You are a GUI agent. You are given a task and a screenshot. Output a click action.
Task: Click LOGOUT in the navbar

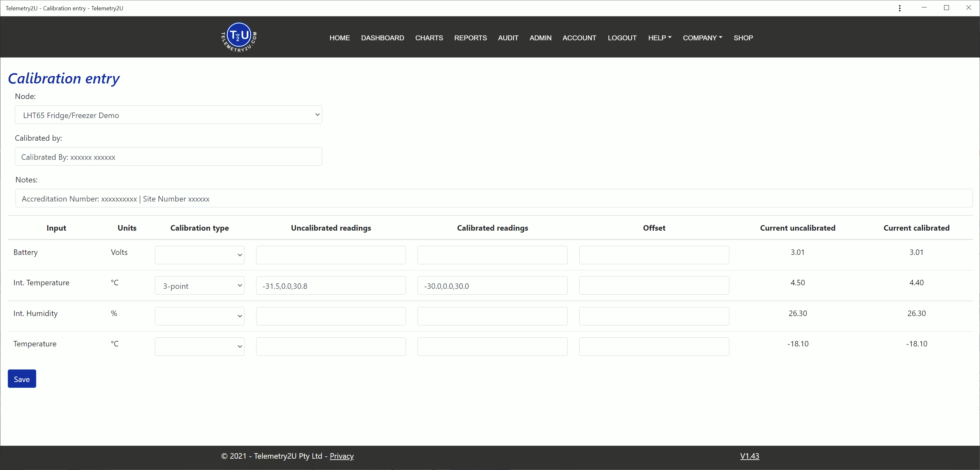622,38
